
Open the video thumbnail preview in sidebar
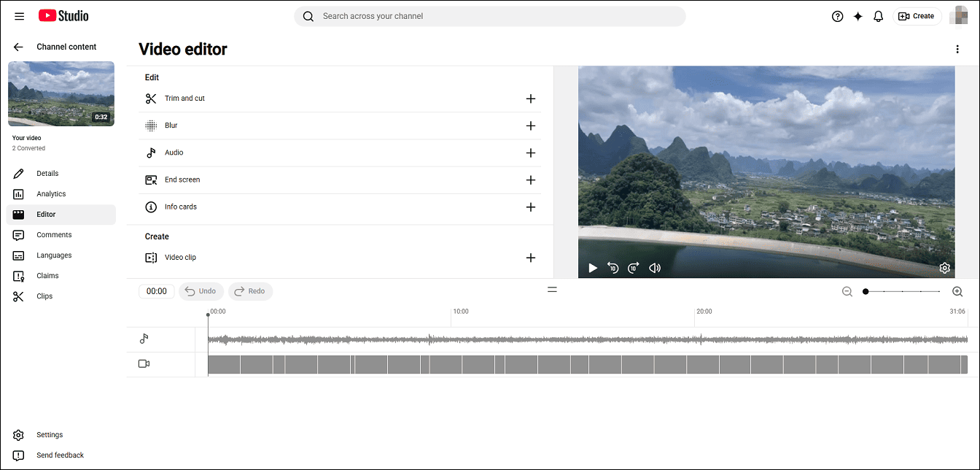coord(61,93)
